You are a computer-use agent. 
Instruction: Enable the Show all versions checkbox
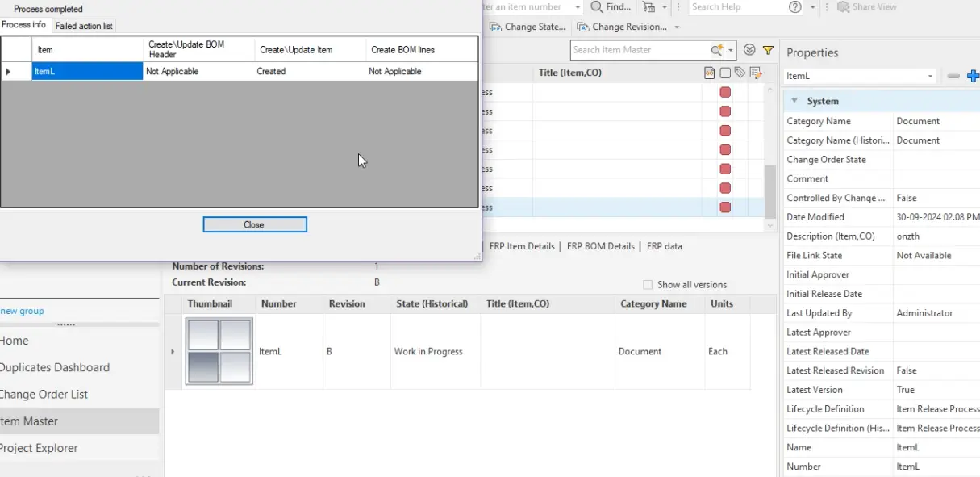coord(648,285)
